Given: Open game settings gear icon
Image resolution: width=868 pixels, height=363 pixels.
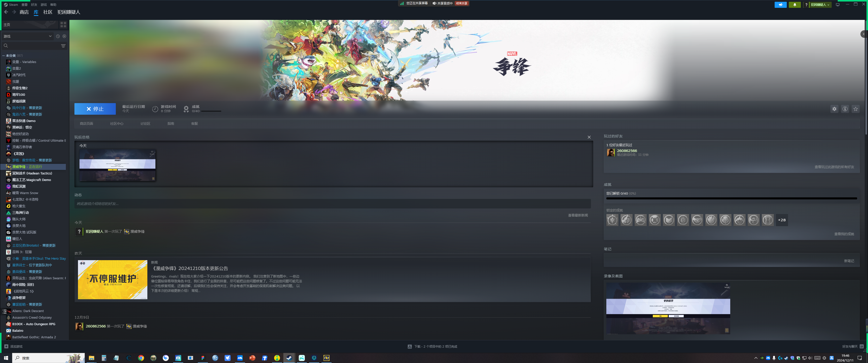Looking at the screenshot, I should pyautogui.click(x=834, y=109).
